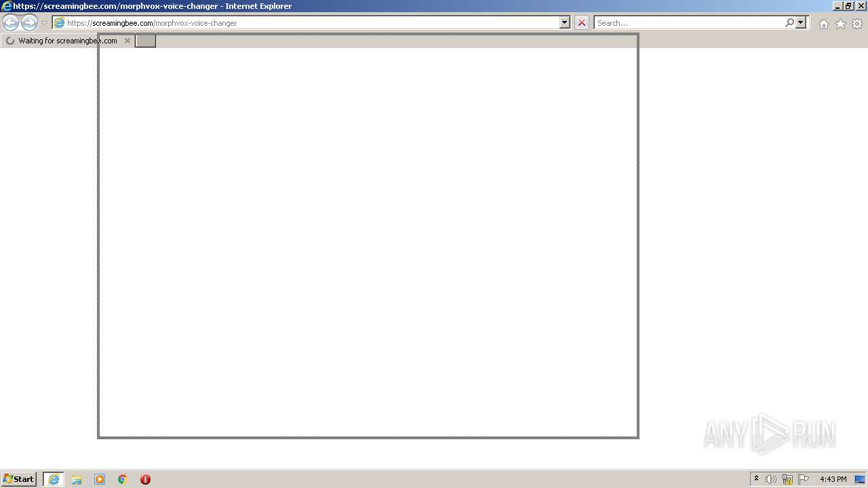Click the screamingbee.com address bar
The width and height of the screenshot is (868, 488).
tap(306, 22)
